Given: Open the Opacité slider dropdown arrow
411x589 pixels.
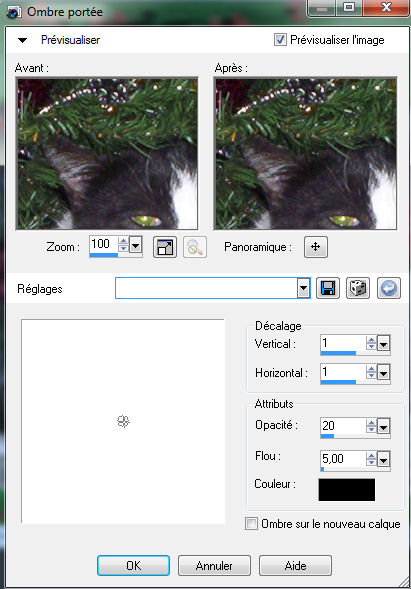Looking at the screenshot, I should [384, 427].
